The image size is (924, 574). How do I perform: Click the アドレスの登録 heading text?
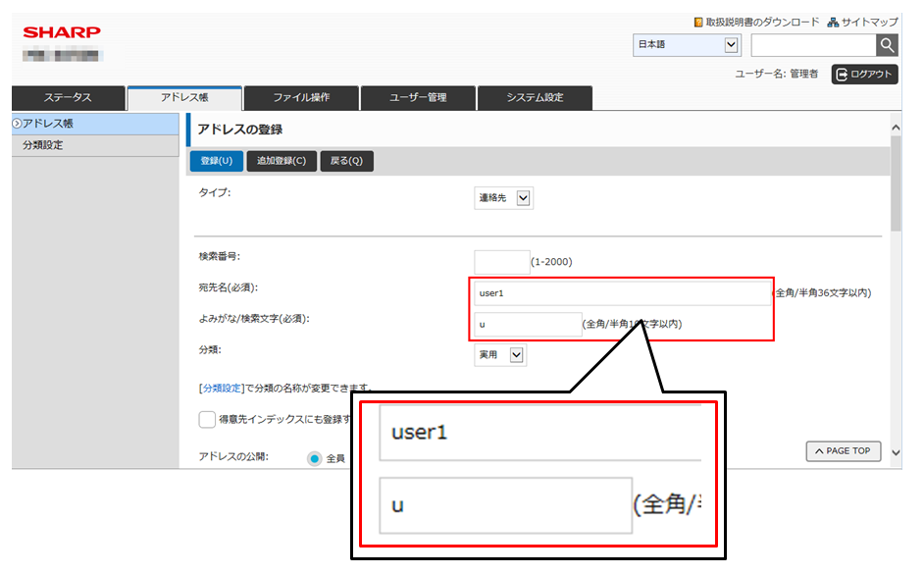point(240,130)
